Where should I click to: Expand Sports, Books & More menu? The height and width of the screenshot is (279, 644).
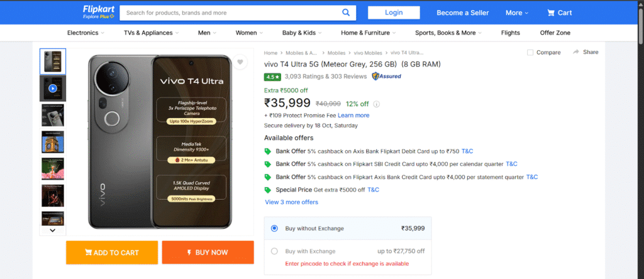448,33
